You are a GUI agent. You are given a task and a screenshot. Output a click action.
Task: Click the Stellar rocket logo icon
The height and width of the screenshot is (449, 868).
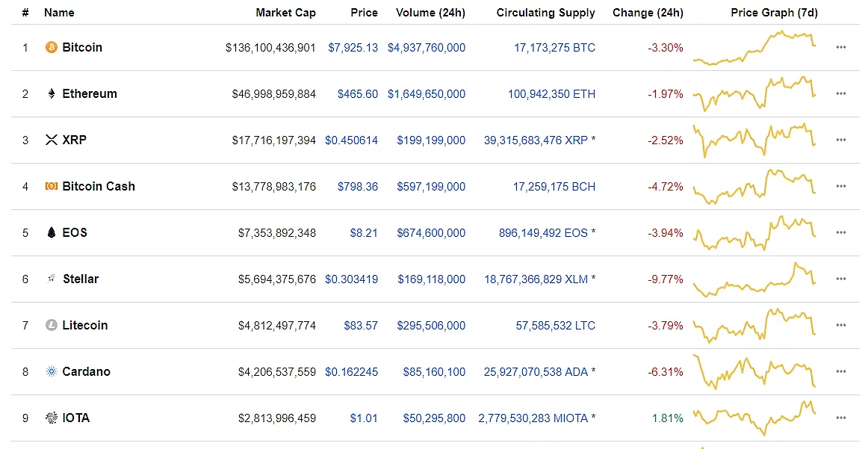(51, 279)
